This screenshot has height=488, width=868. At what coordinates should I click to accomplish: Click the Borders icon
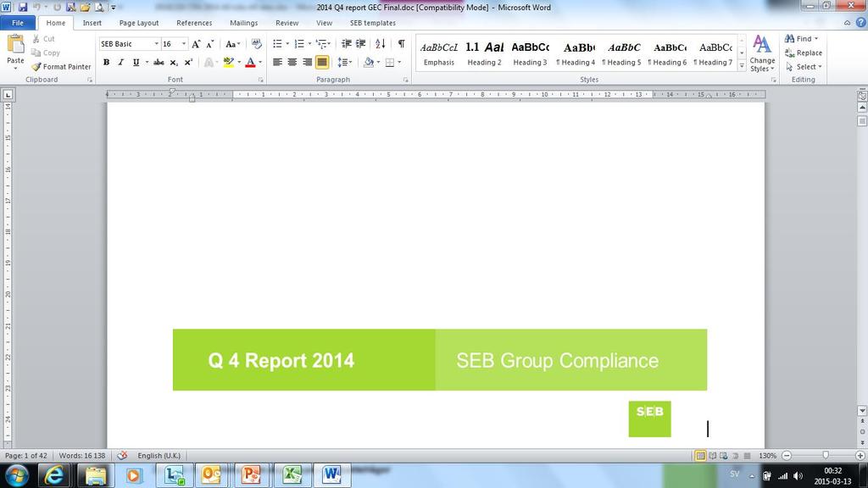tap(390, 63)
